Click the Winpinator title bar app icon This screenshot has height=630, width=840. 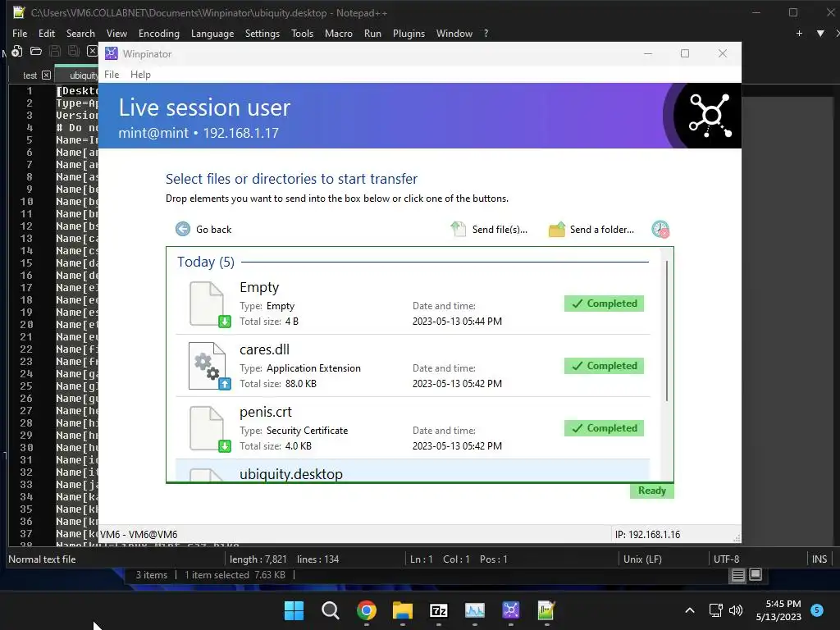tap(112, 53)
